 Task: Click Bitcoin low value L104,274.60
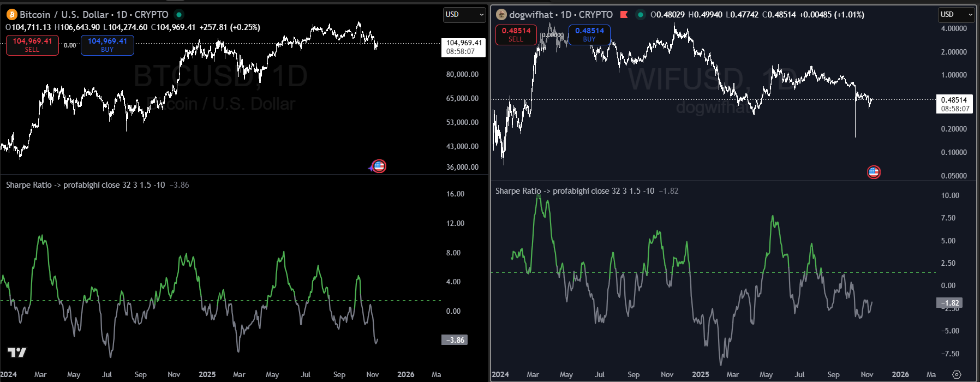(x=126, y=27)
